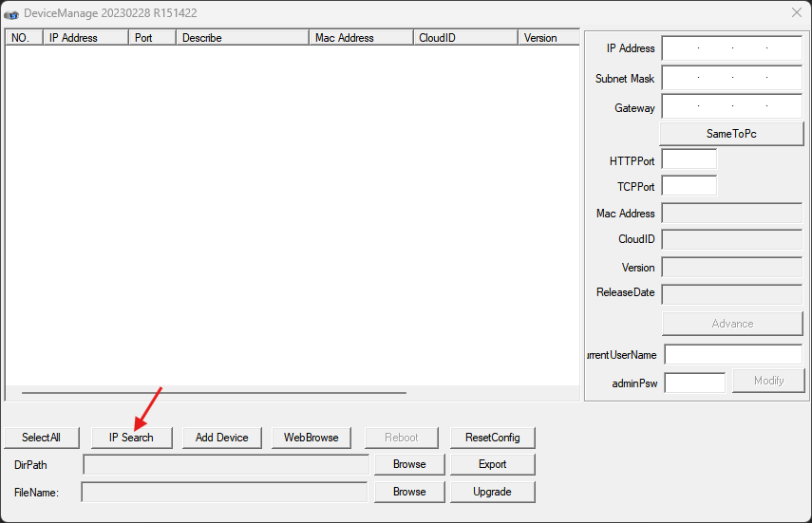
Task: Click the IP Search button
Action: (x=131, y=438)
